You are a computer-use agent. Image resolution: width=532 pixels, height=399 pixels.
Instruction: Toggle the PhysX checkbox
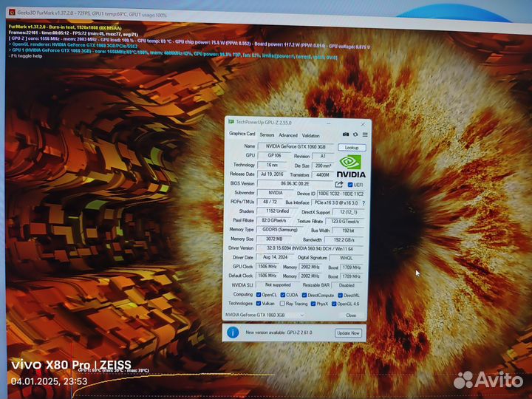point(313,304)
